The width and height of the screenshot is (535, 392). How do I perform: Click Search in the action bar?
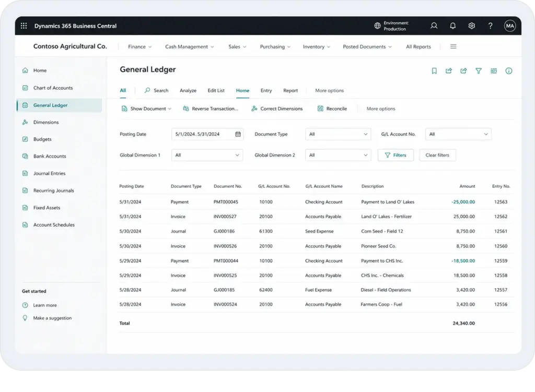coord(157,91)
